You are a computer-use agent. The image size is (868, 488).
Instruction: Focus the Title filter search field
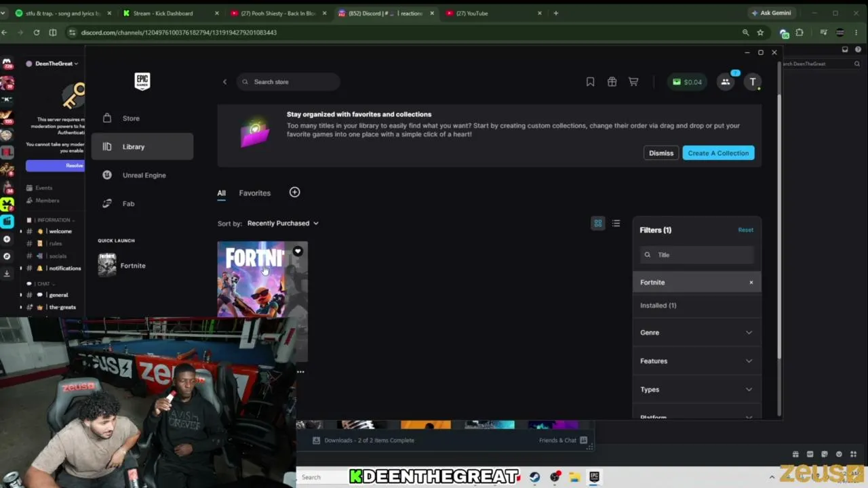tap(697, 255)
